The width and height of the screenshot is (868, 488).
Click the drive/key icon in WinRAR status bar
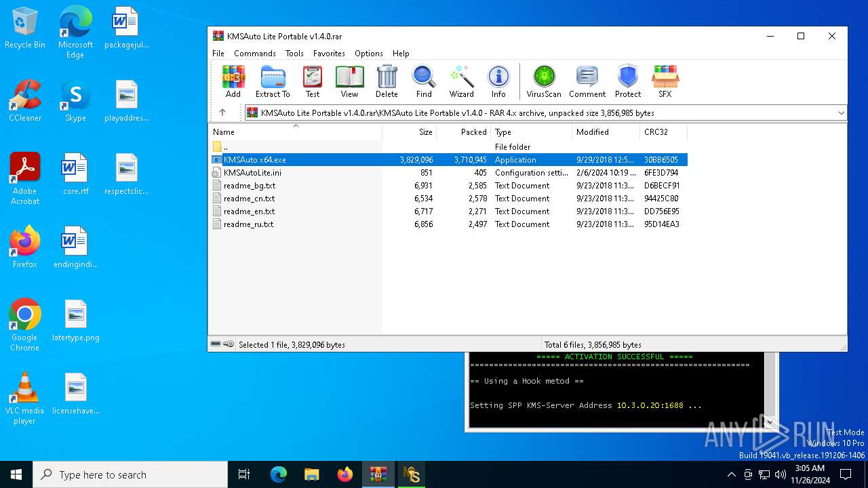222,344
